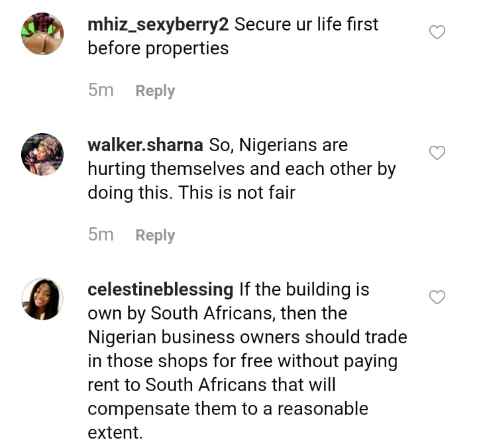
Task: Like celestineblessing's comment using heart icon
Action: (437, 298)
